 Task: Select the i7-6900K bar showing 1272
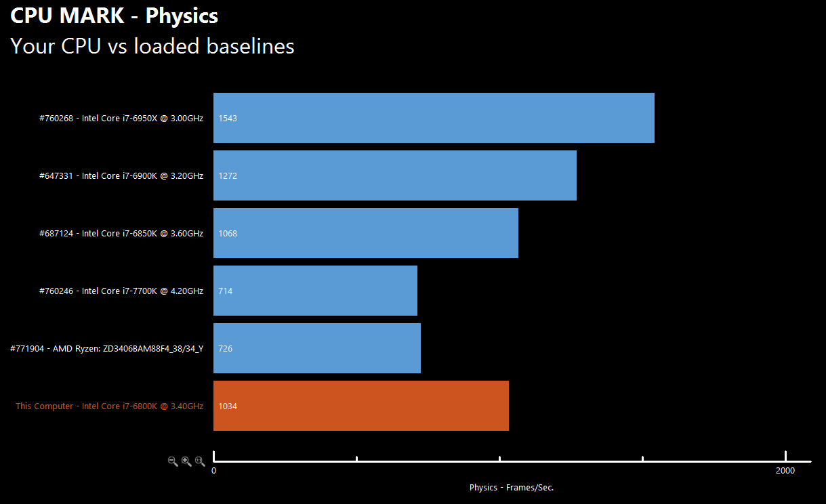click(x=395, y=175)
